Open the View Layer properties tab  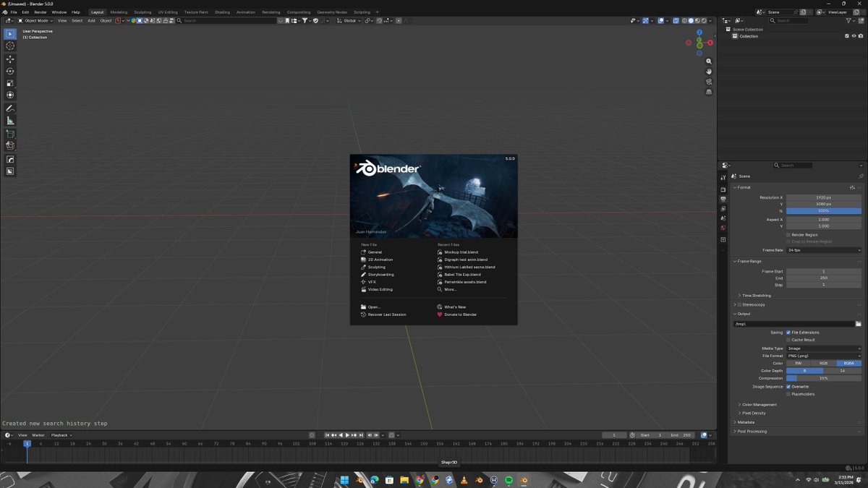tap(723, 209)
